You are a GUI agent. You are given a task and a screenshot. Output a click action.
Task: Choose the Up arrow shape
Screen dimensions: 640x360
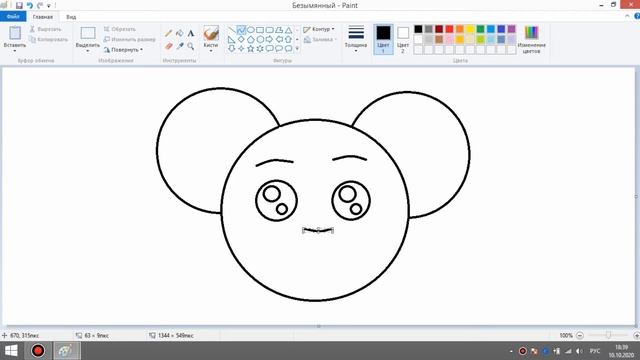point(288,39)
